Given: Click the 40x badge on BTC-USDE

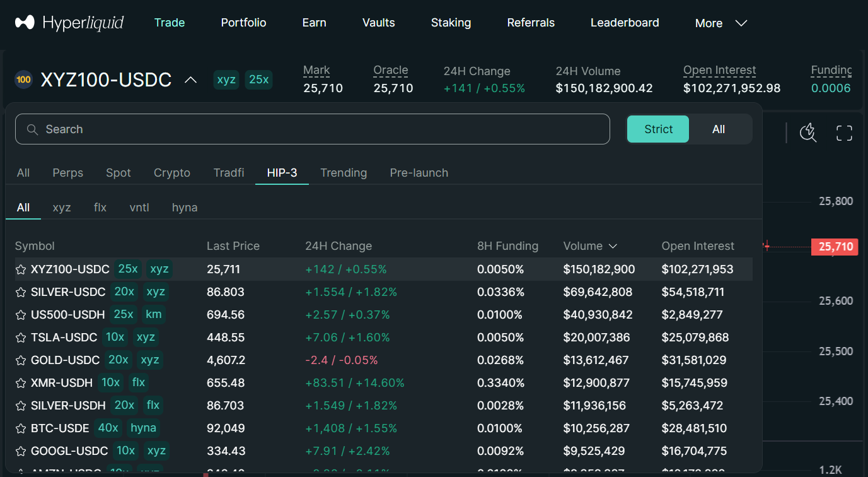Looking at the screenshot, I should [108, 428].
